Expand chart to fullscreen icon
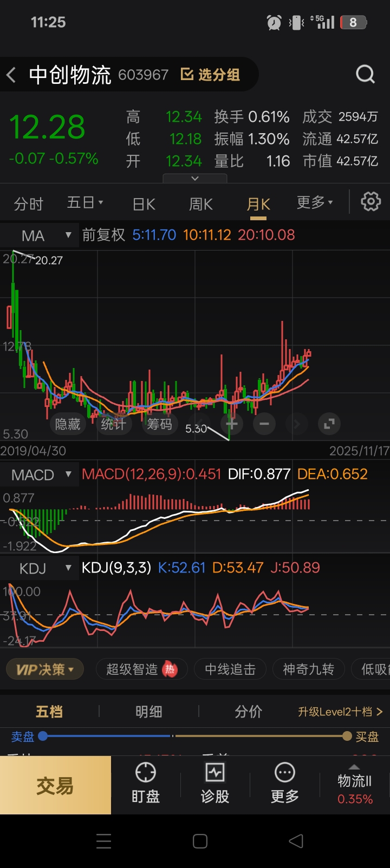390x868 pixels. tap(329, 424)
